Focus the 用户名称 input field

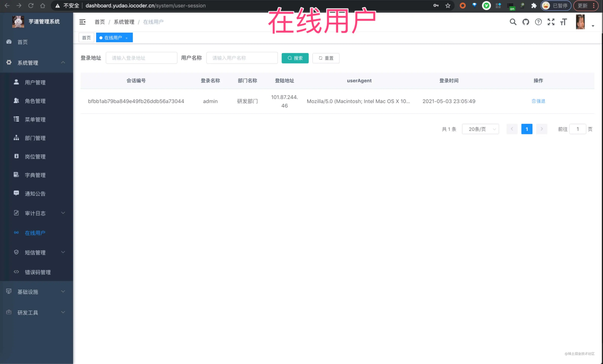pyautogui.click(x=242, y=58)
